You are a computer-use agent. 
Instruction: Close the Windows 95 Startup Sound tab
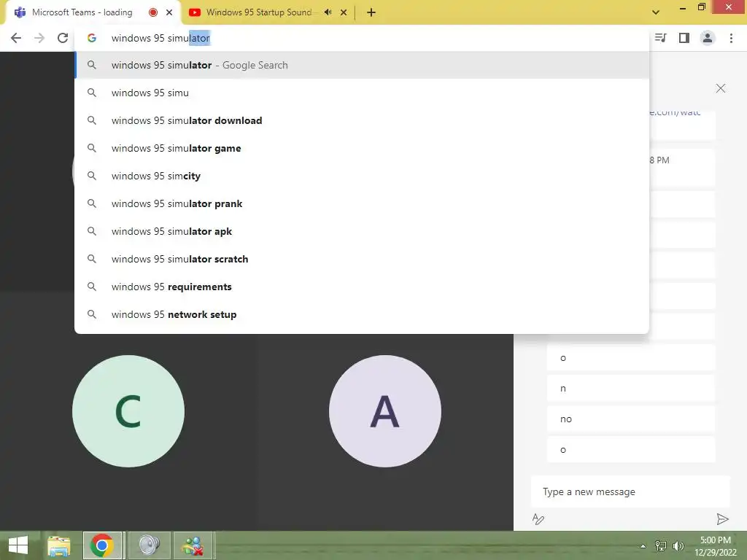[x=344, y=12]
